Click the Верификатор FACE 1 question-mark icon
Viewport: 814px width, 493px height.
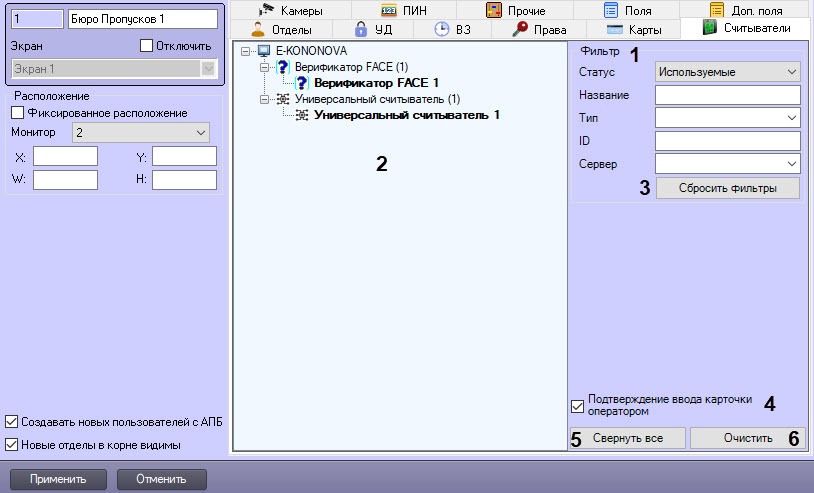[x=304, y=83]
